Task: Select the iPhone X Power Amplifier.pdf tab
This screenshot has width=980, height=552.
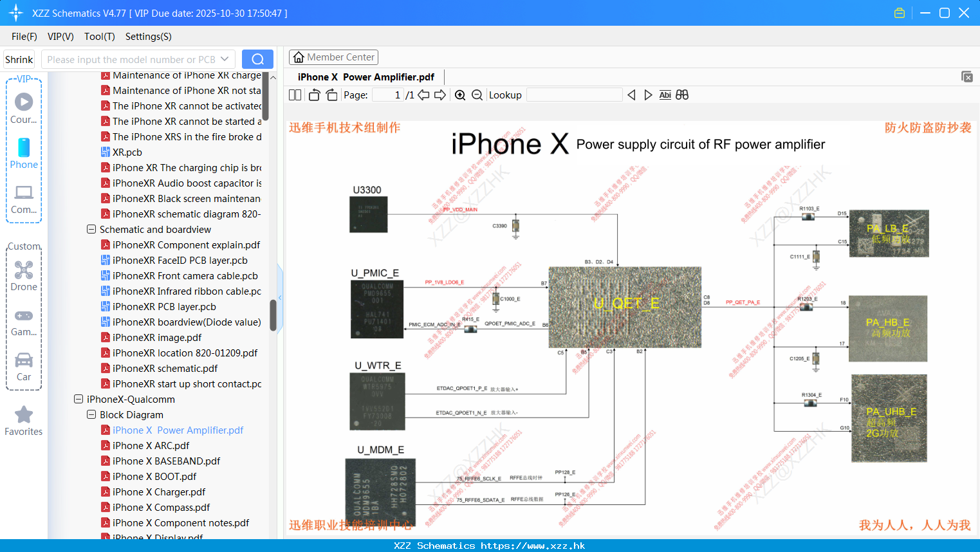Action: click(366, 77)
